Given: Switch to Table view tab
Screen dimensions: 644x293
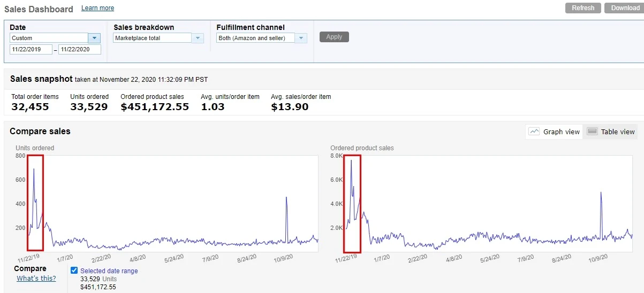Looking at the screenshot, I should [611, 132].
